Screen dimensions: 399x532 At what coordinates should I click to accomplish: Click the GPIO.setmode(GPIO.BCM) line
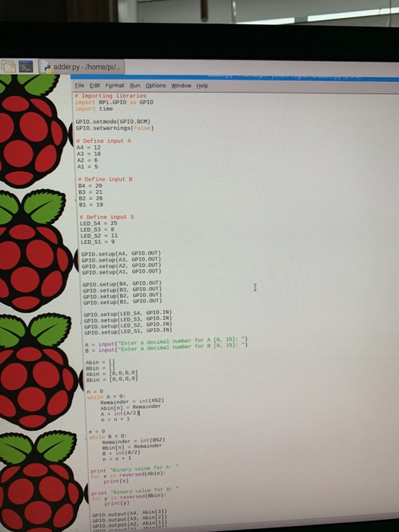113,122
